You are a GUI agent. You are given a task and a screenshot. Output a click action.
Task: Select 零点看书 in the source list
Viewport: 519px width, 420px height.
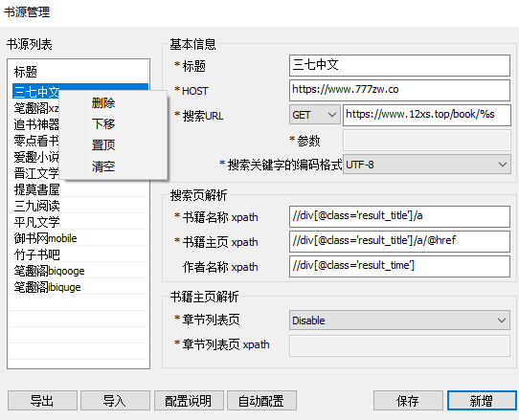(35, 141)
